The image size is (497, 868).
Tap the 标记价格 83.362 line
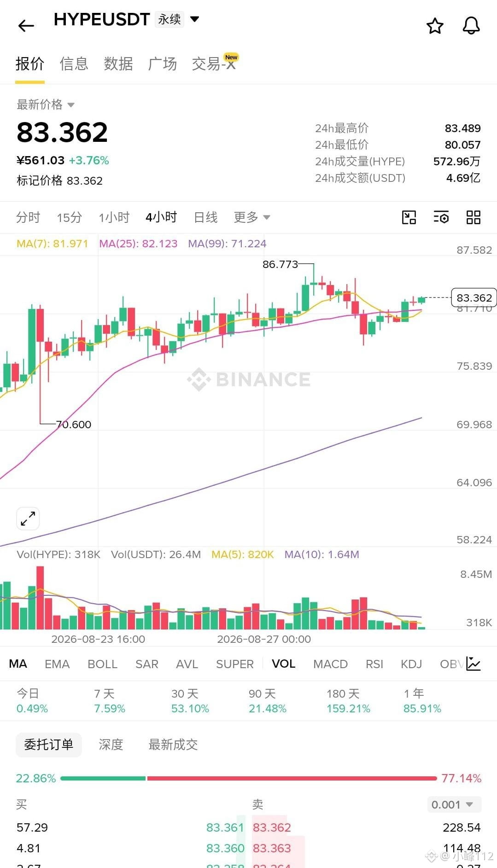59,181
